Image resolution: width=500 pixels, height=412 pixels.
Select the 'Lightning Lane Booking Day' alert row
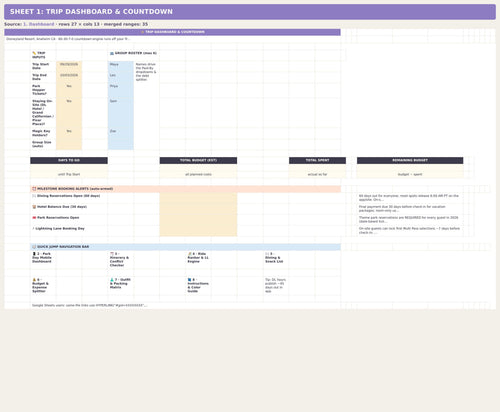[x=95, y=231]
